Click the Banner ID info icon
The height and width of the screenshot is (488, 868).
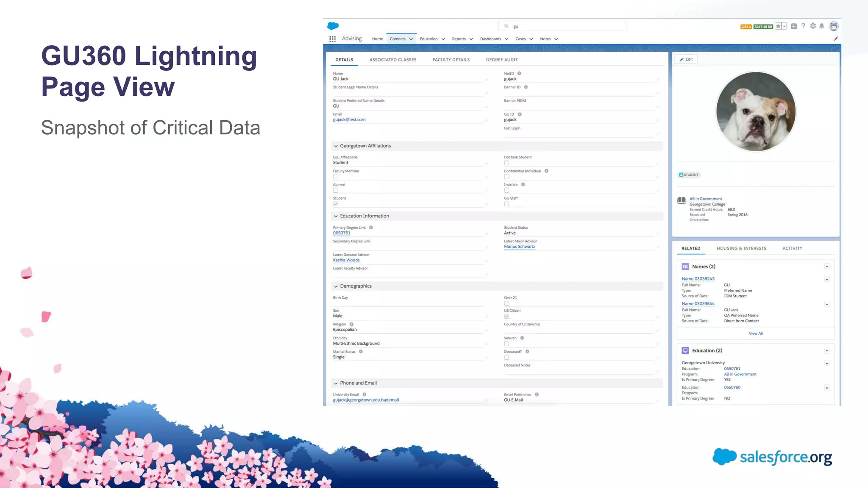(526, 87)
